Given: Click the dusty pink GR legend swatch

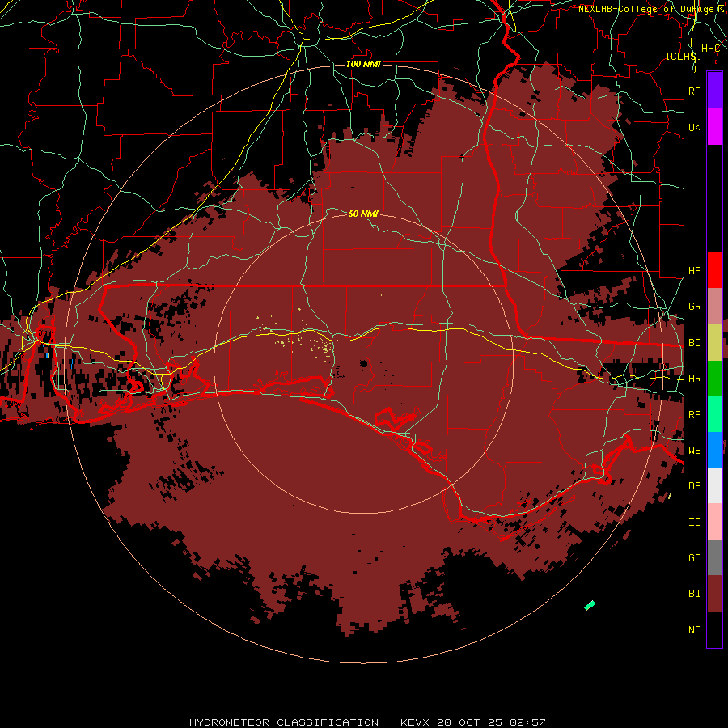Looking at the screenshot, I should [x=714, y=307].
